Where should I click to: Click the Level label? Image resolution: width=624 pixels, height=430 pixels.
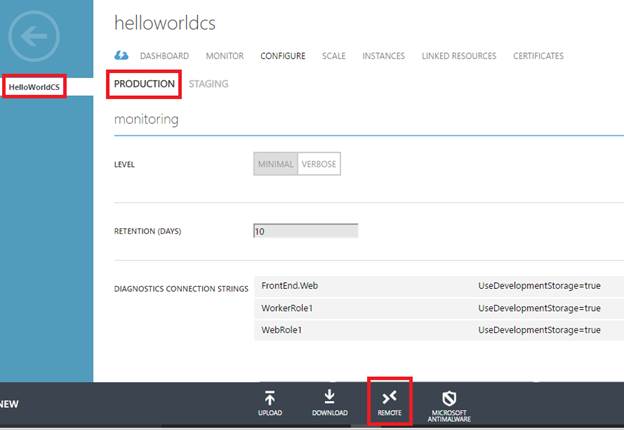pos(124,165)
